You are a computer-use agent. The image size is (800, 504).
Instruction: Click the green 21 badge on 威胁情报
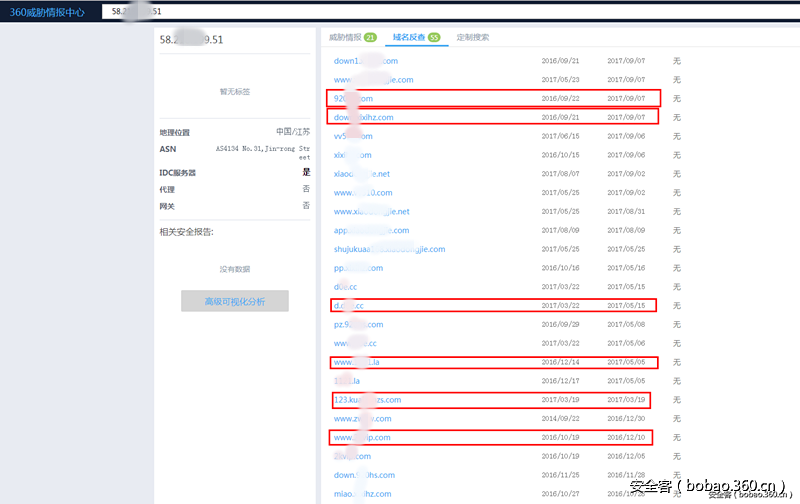click(370, 37)
